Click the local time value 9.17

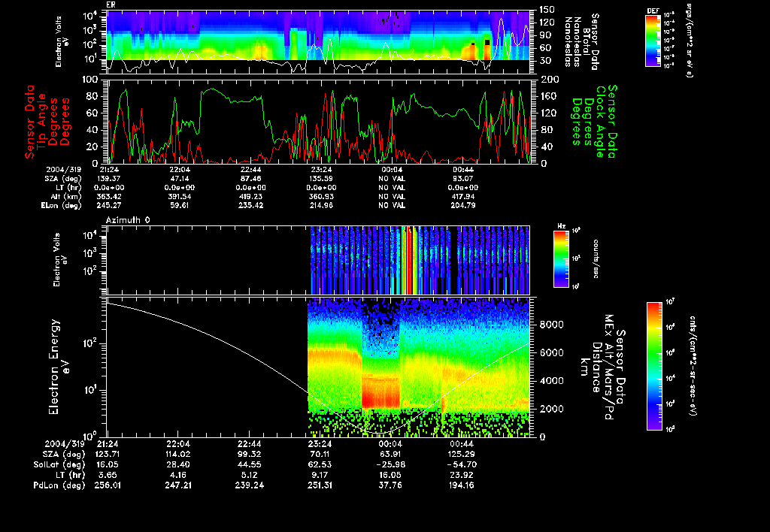320,475
